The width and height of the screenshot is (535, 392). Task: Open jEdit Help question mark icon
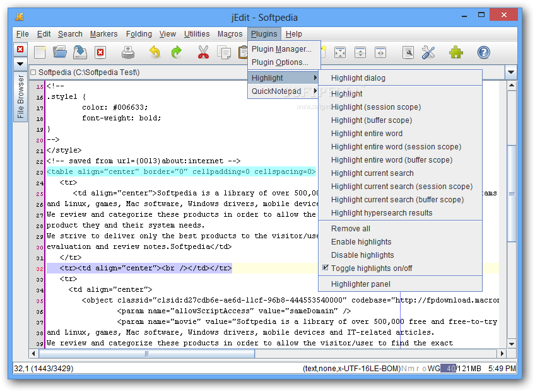[x=483, y=52]
